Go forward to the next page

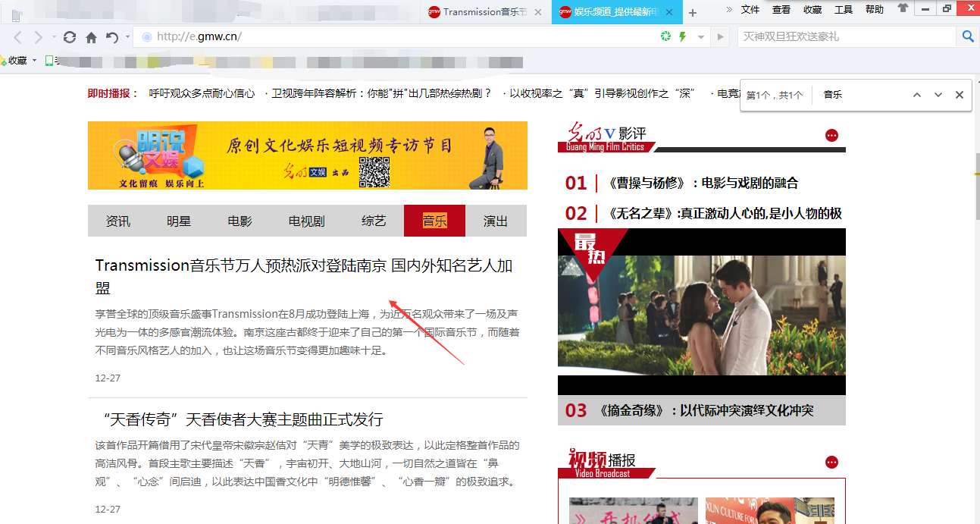coord(39,37)
